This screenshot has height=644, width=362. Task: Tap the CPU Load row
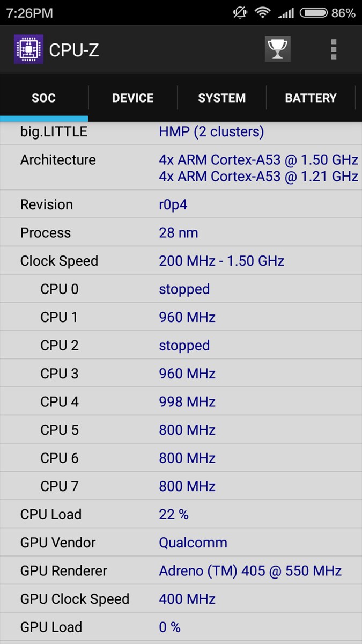point(181,514)
